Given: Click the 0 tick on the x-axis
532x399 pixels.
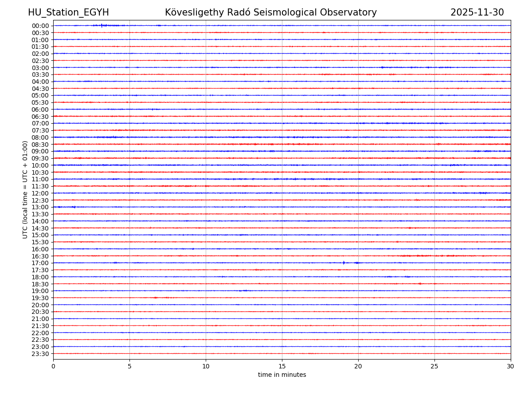Looking at the screenshot, I should point(53,366).
